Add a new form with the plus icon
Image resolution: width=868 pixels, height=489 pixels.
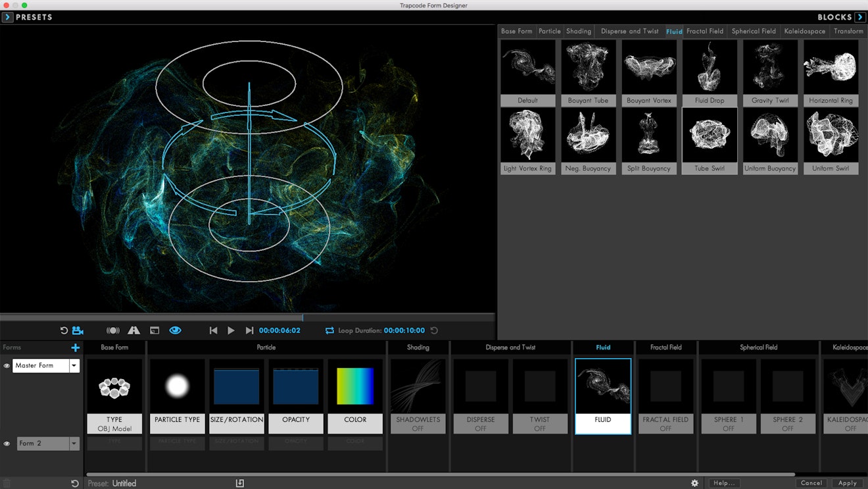[x=75, y=347]
